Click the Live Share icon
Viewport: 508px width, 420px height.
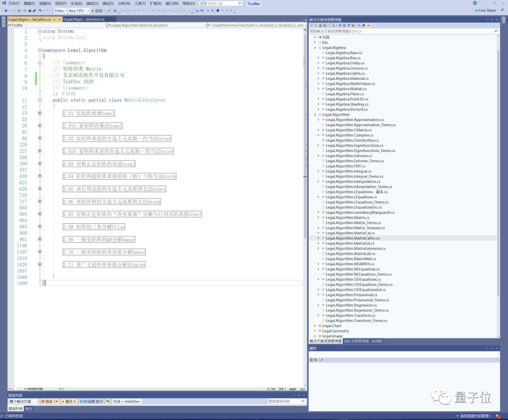(476, 10)
